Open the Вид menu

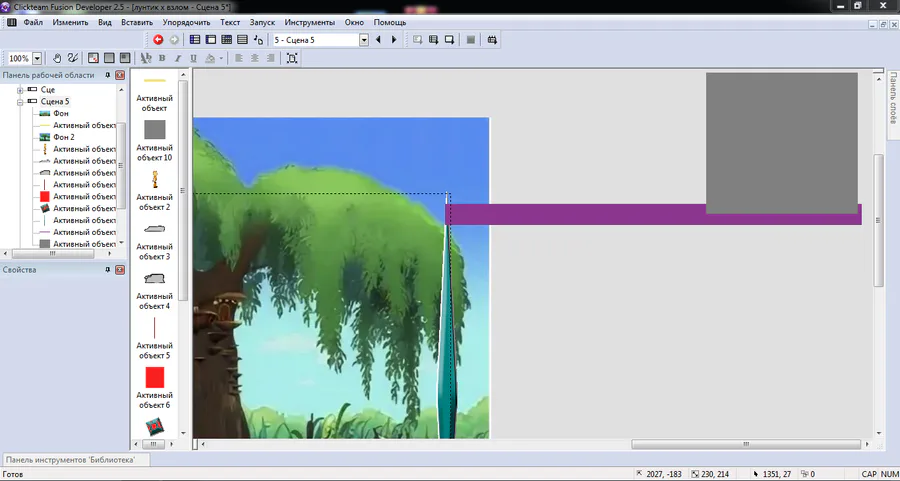104,22
